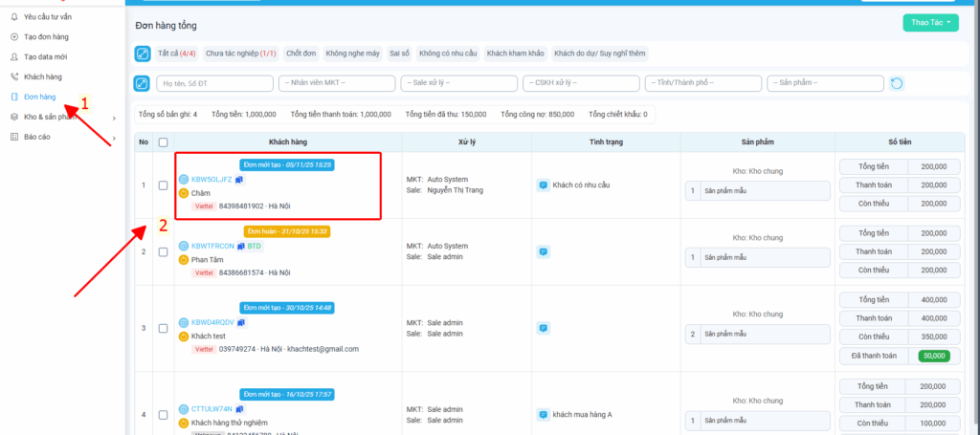Check the checkbox for order row 1

(x=163, y=185)
